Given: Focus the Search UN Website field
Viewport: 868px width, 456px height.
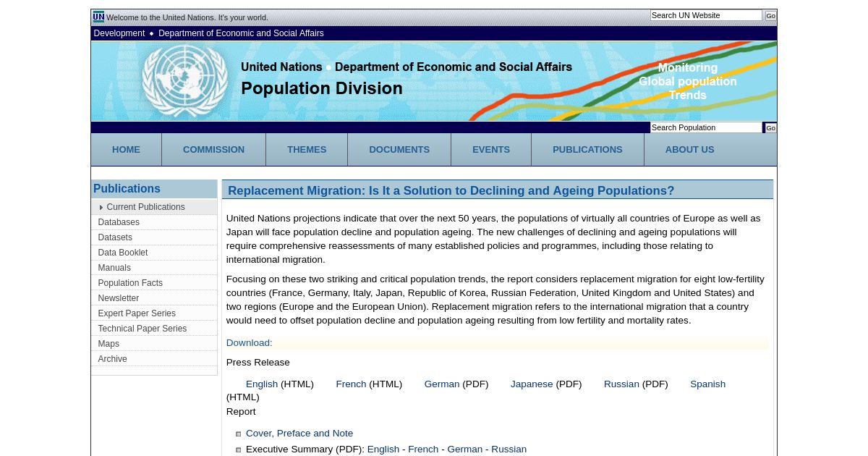Looking at the screenshot, I should tap(706, 15).
